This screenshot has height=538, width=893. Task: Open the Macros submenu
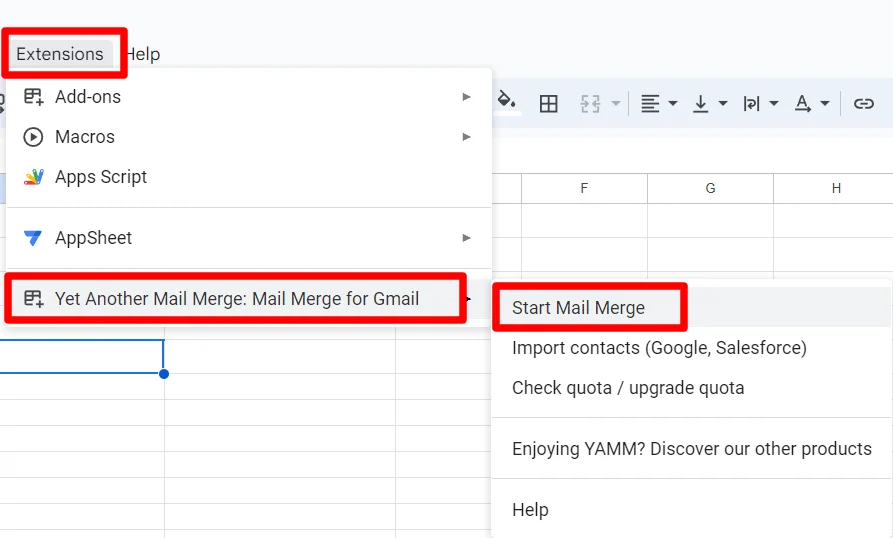(249, 137)
